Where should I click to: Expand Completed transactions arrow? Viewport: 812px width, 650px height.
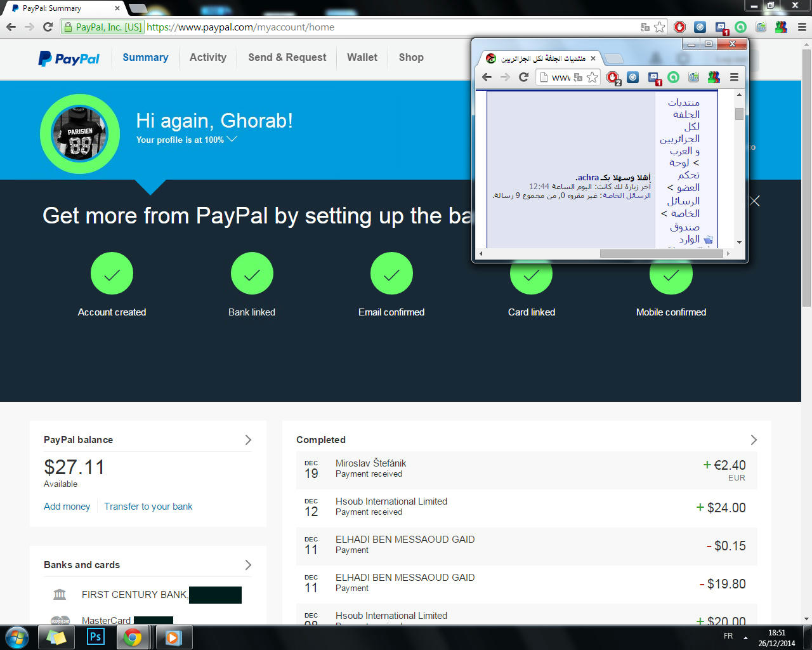pos(754,440)
